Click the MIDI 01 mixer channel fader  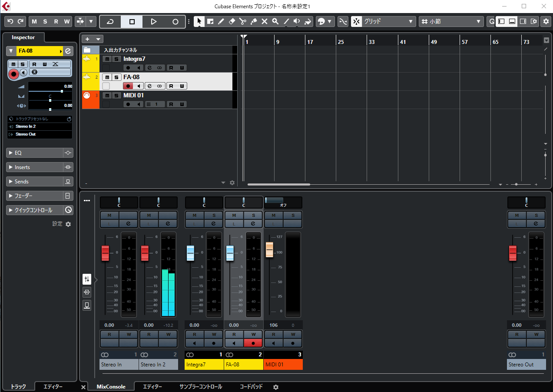(269, 250)
